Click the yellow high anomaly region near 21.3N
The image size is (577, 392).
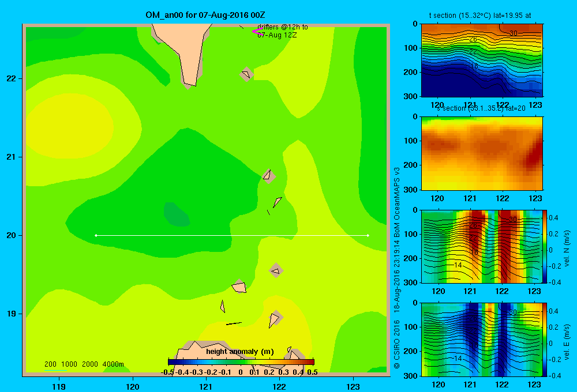click(70, 126)
